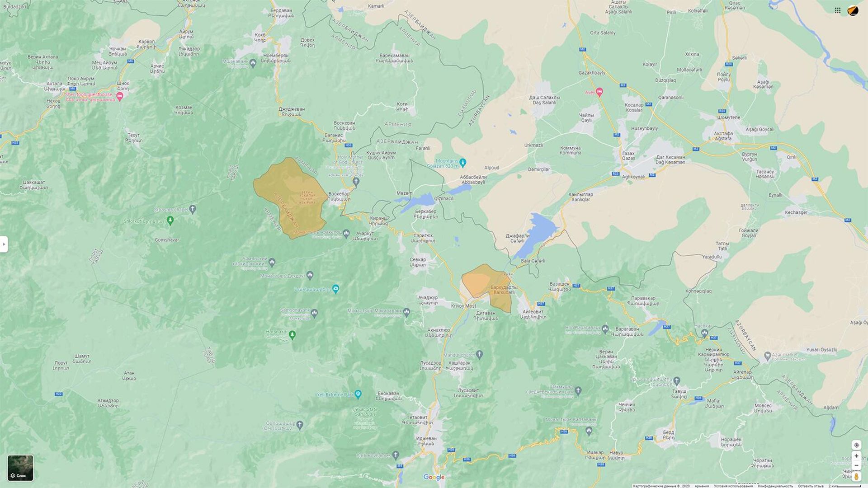Viewport: 868px width, 488px height.
Task: Click the Оставить отзыв link
Action: [811, 486]
